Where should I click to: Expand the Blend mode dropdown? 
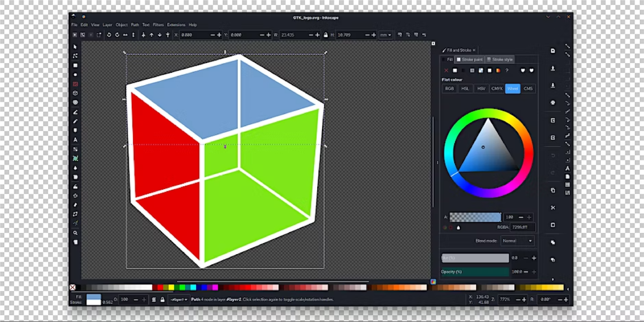click(x=518, y=241)
